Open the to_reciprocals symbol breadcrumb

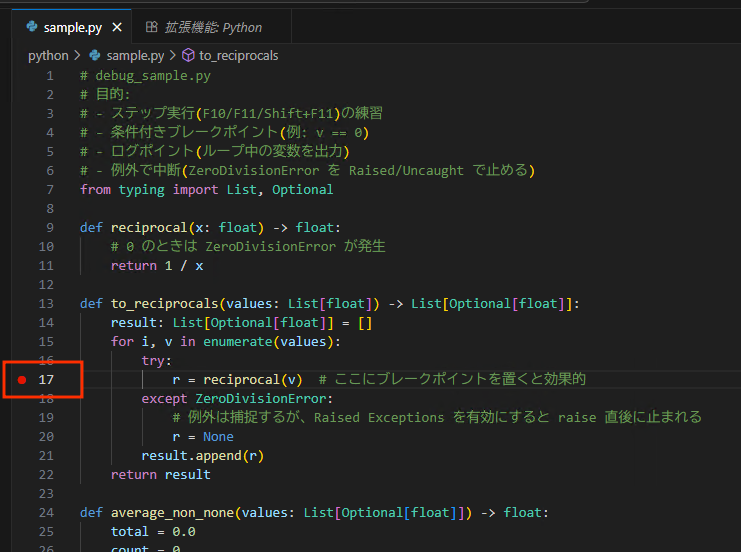coord(239,56)
